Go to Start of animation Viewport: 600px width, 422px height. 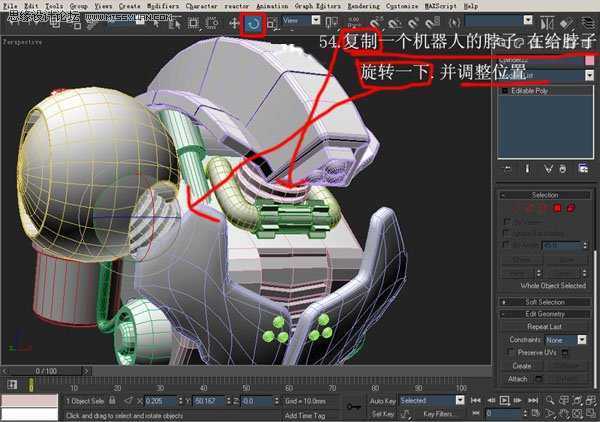[476, 401]
